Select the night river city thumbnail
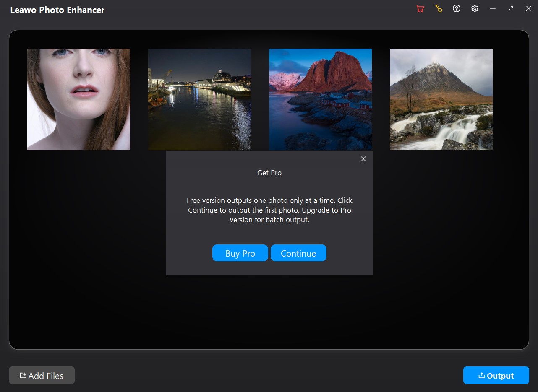The width and height of the screenshot is (538, 392). click(199, 99)
